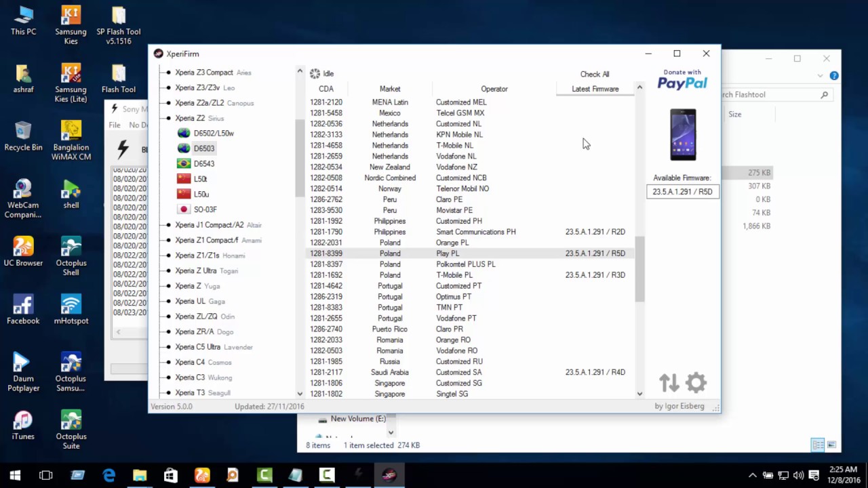Open the Recycle Bin desktop icon
This screenshot has height=488, width=868.
tap(23, 136)
